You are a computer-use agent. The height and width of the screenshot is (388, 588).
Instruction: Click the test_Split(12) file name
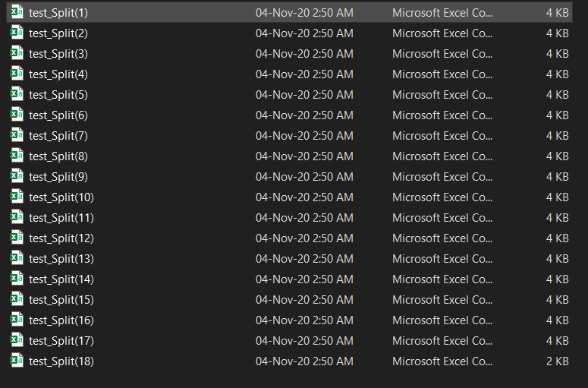[61, 238]
